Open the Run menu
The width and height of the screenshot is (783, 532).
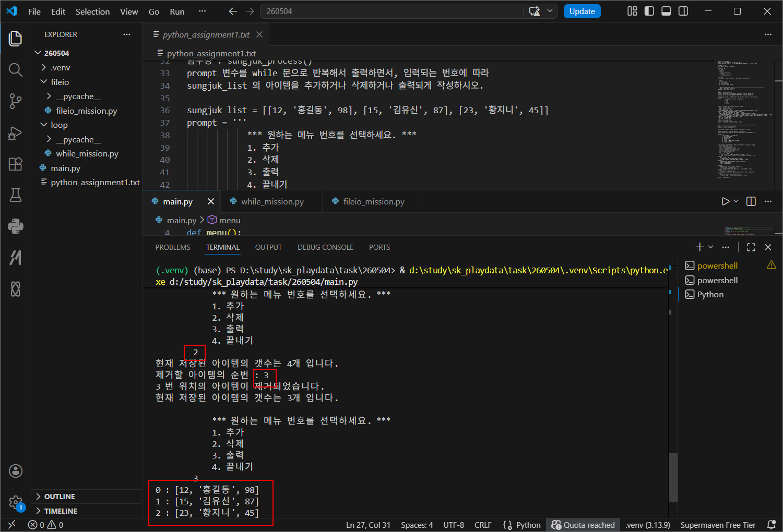(177, 11)
